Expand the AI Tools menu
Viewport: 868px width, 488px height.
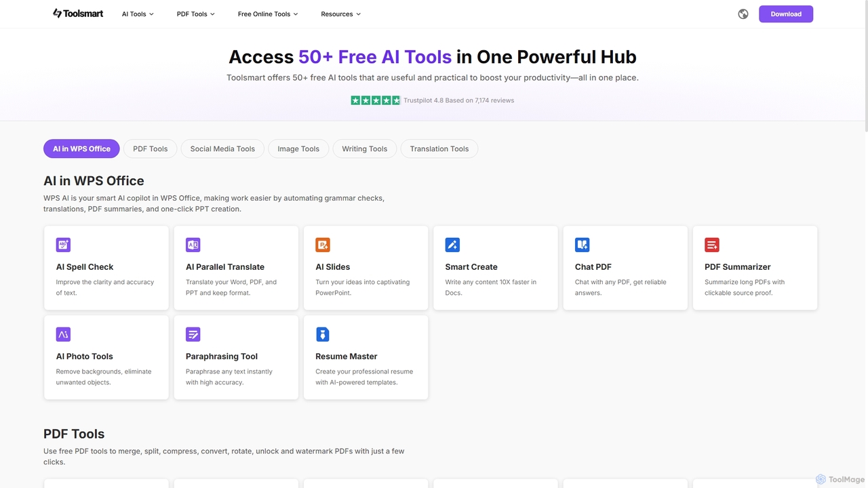click(138, 14)
